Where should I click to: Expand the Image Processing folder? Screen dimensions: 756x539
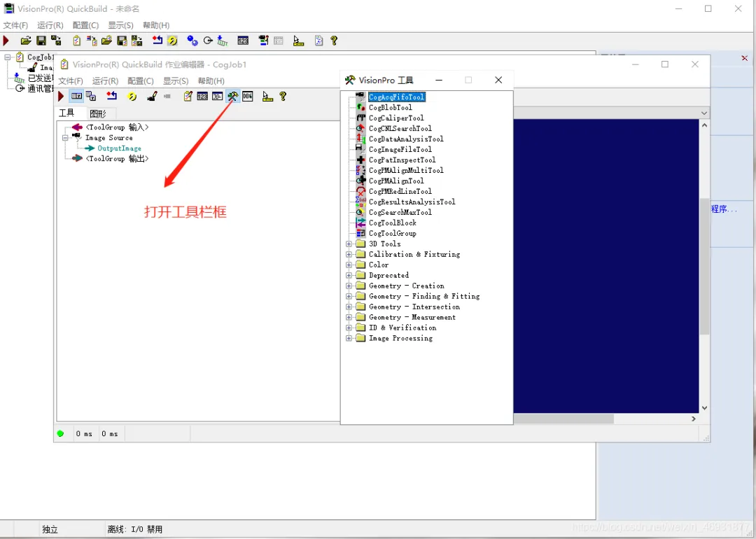(349, 338)
